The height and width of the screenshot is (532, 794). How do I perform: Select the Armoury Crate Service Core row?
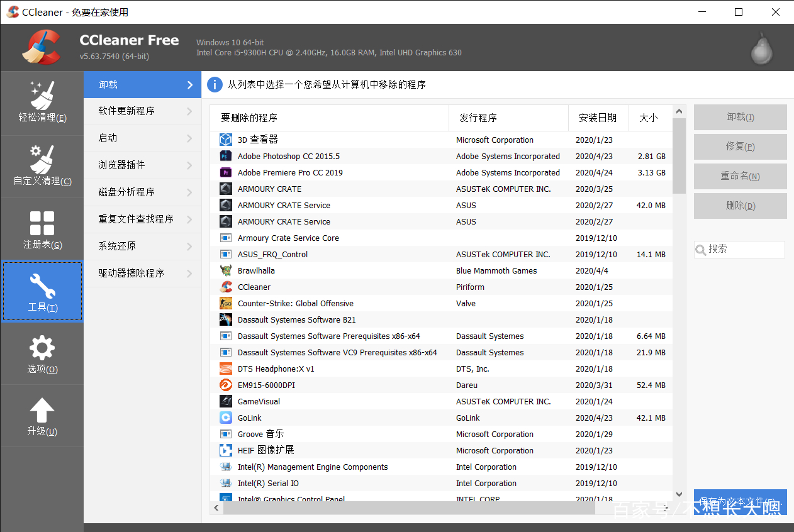441,238
